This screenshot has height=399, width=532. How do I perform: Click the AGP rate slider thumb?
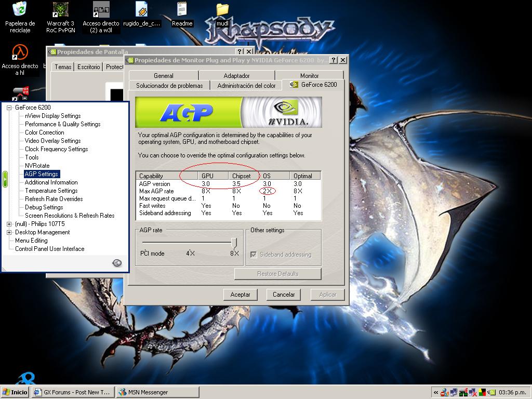(234, 242)
